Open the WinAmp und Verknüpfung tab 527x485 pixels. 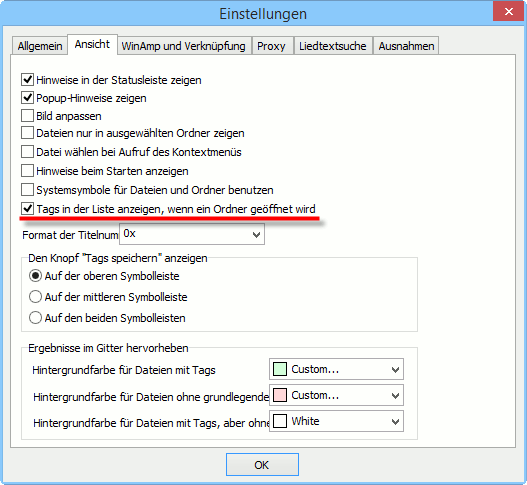pyautogui.click(x=184, y=46)
